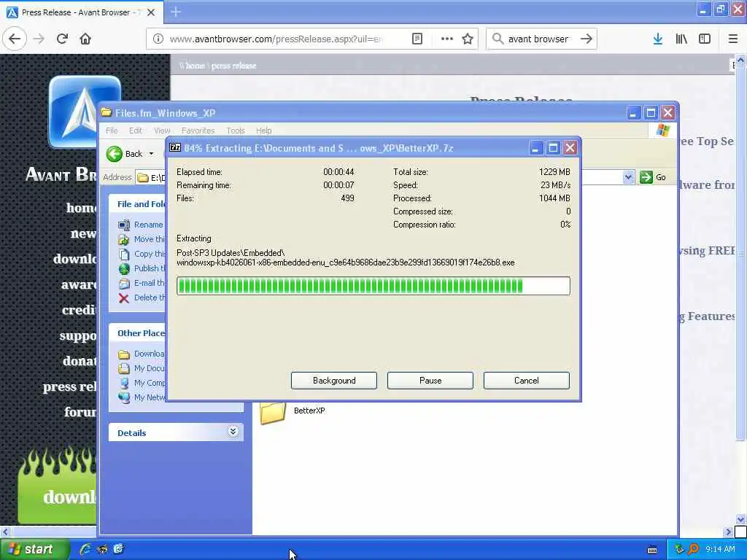Open the library bookshelf icon

click(x=681, y=39)
